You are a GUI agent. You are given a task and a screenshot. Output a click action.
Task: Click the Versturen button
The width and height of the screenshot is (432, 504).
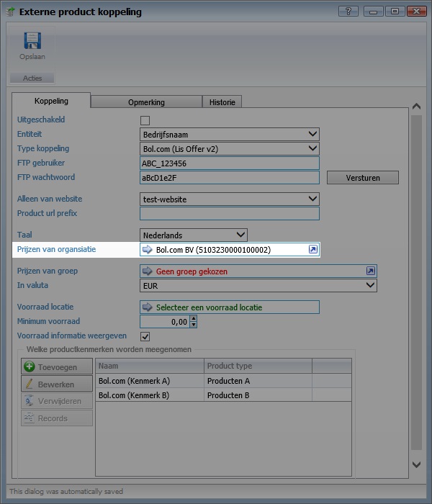click(362, 178)
